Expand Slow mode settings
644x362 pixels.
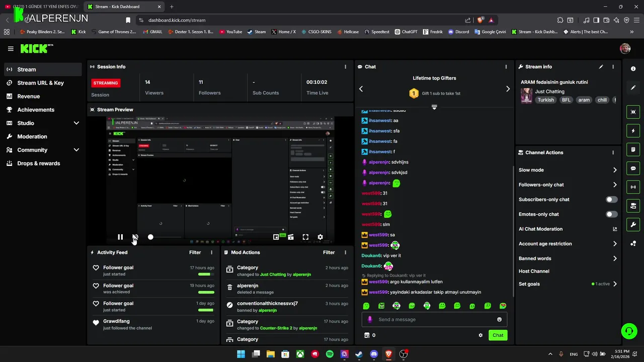pos(615,170)
